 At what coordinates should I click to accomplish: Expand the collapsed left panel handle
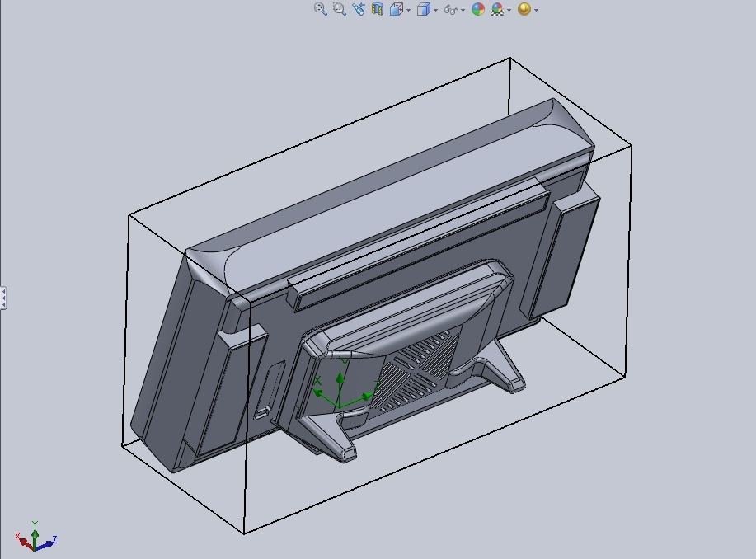(3, 298)
